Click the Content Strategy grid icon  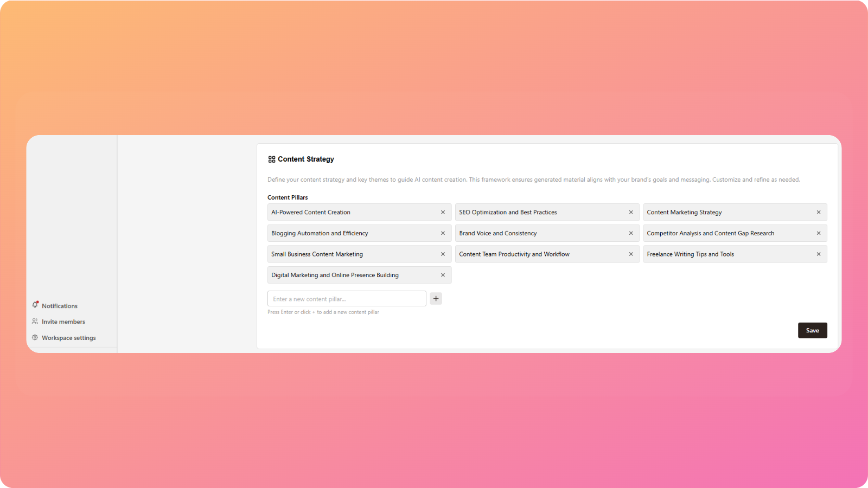pos(272,159)
